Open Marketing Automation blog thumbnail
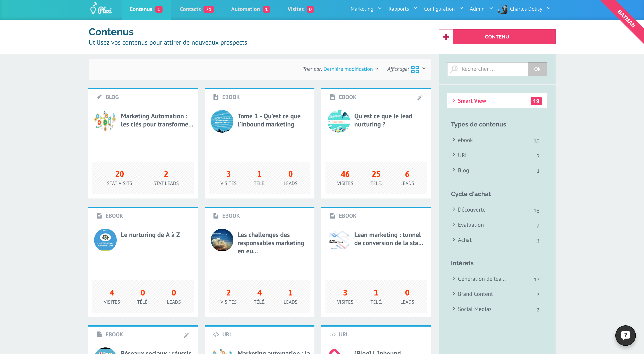The image size is (644, 354). (x=105, y=121)
